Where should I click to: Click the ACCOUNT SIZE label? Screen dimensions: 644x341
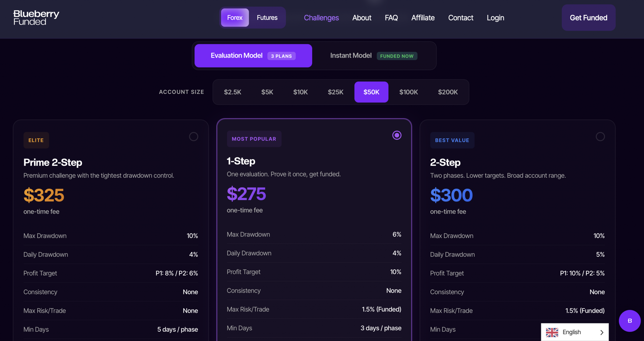point(181,92)
